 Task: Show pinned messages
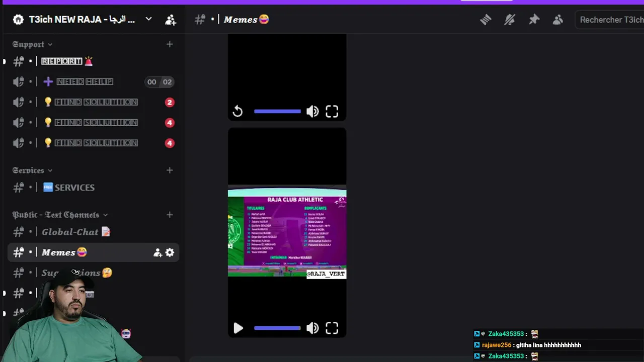(534, 20)
